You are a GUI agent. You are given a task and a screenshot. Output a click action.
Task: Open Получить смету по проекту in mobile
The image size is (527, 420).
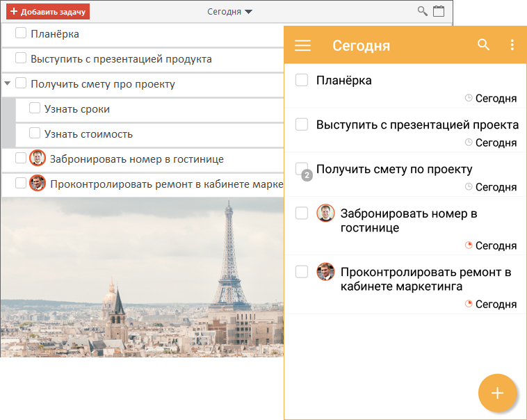394,169
